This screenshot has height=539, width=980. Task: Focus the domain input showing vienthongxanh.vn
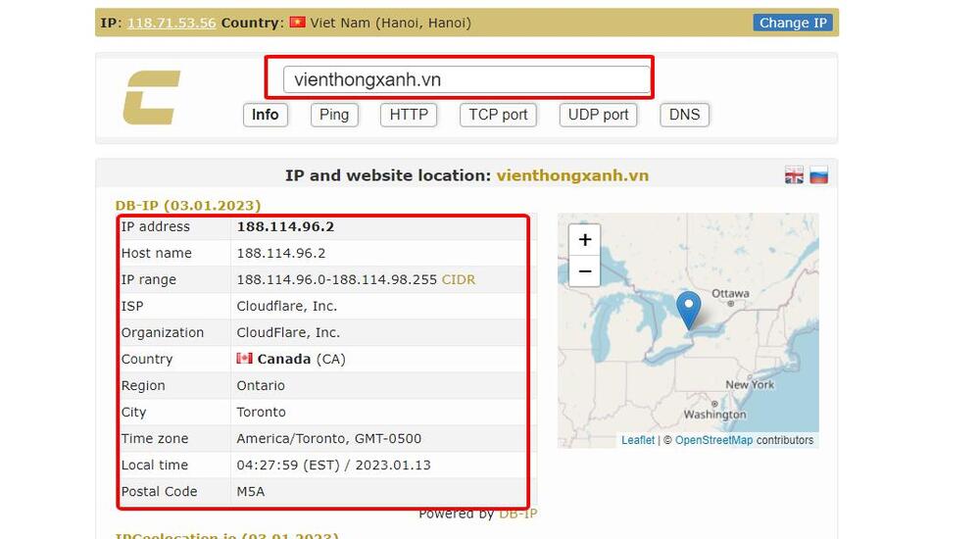point(466,79)
